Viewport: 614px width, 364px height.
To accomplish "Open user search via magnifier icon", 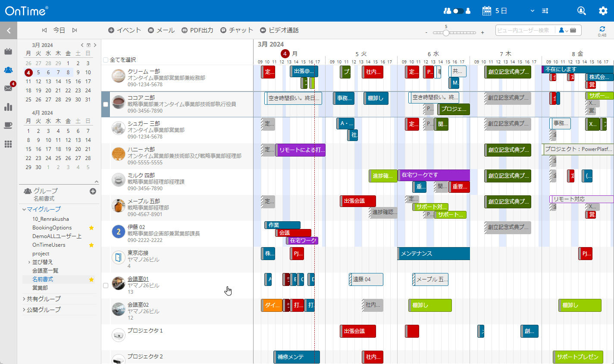I will point(581,11).
